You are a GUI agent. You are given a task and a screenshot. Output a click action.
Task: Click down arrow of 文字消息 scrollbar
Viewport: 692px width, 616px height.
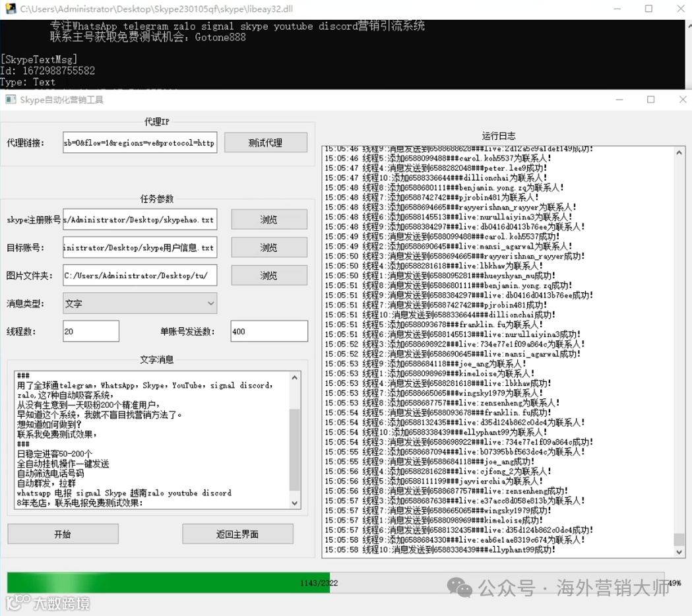(x=295, y=503)
